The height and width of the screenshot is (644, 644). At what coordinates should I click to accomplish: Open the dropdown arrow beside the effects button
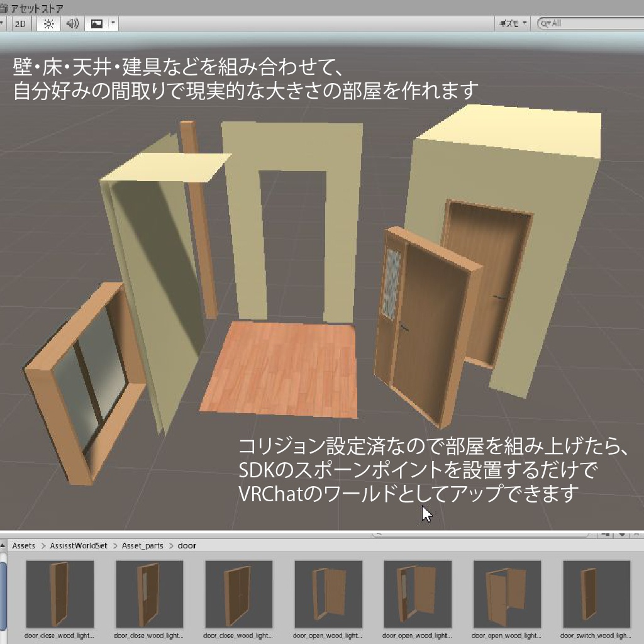tap(112, 24)
